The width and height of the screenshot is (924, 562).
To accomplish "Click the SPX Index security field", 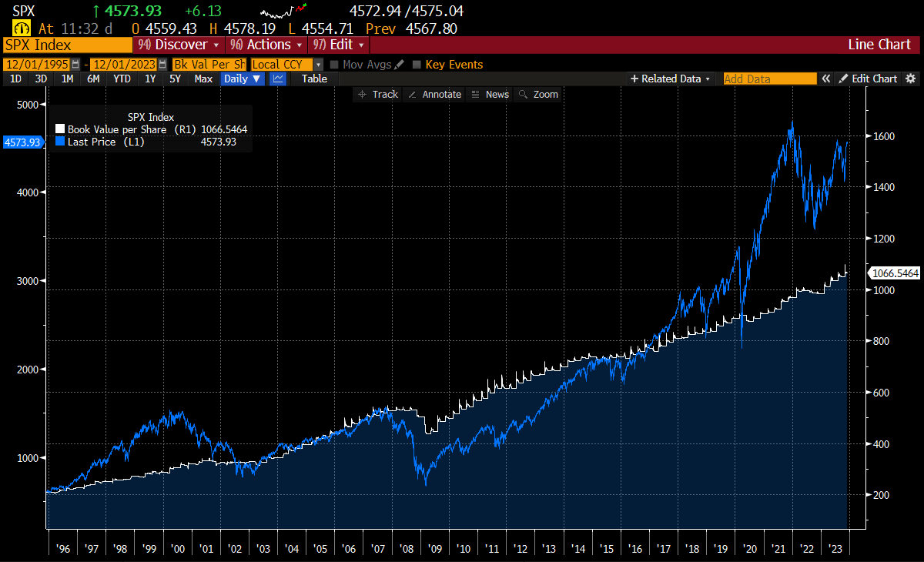I will coord(67,45).
